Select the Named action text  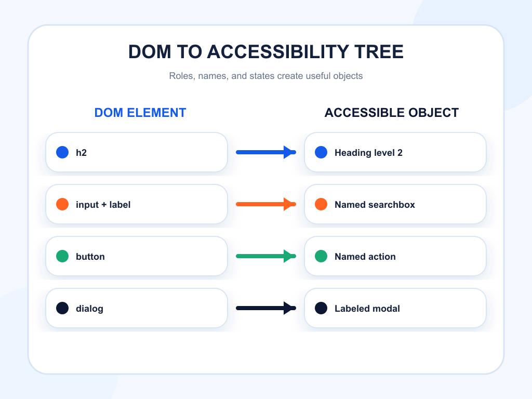pos(365,257)
